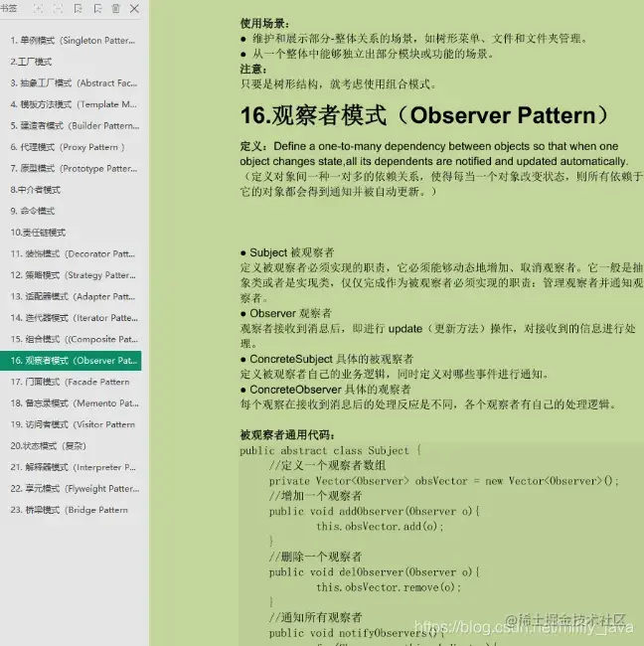Click code line public void notifyObservers()
The height and width of the screenshot is (646, 644).
[357, 633]
